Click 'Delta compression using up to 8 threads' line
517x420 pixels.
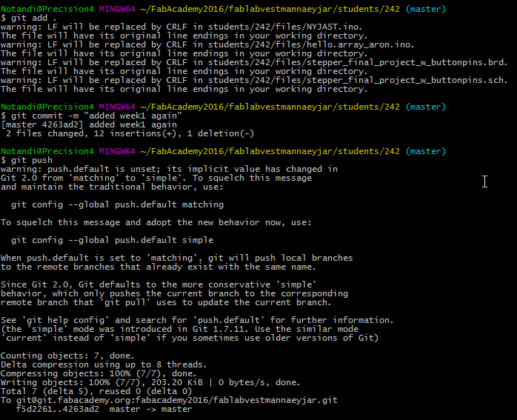coord(104,364)
